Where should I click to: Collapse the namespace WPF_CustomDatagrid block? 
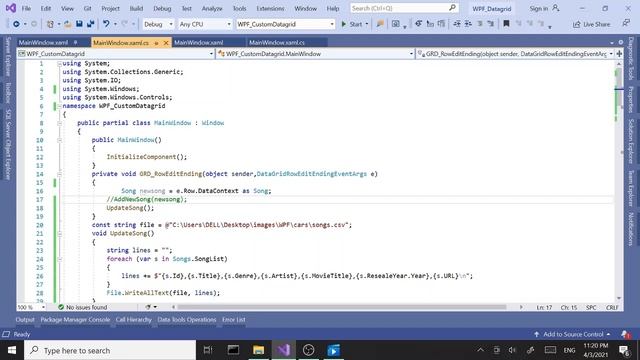(x=59, y=106)
